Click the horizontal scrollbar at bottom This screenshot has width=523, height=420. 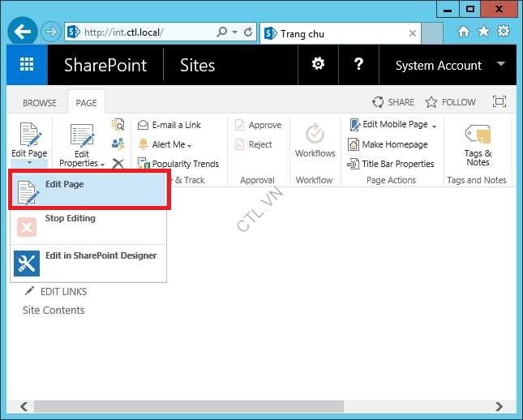coord(243,406)
